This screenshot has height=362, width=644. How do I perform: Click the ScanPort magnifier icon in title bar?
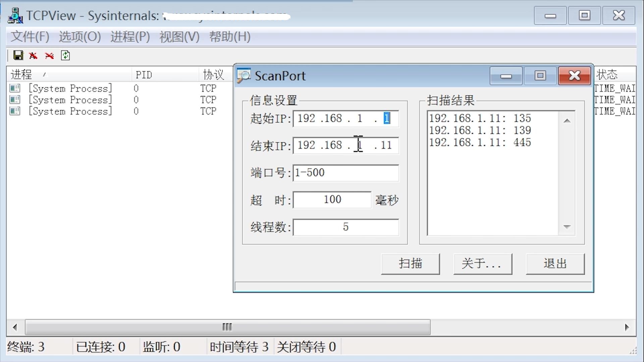pos(244,75)
